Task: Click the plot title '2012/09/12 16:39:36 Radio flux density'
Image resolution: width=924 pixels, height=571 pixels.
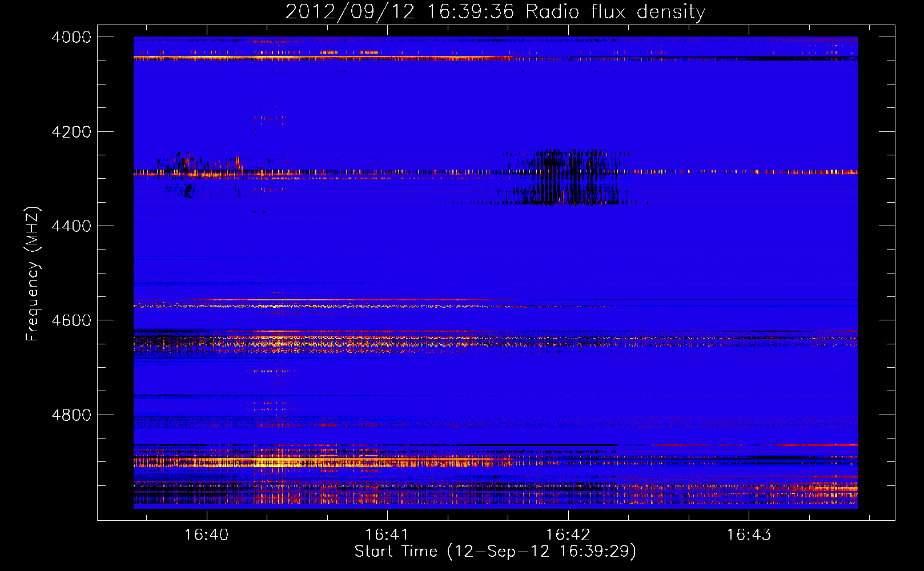Action: coord(495,11)
